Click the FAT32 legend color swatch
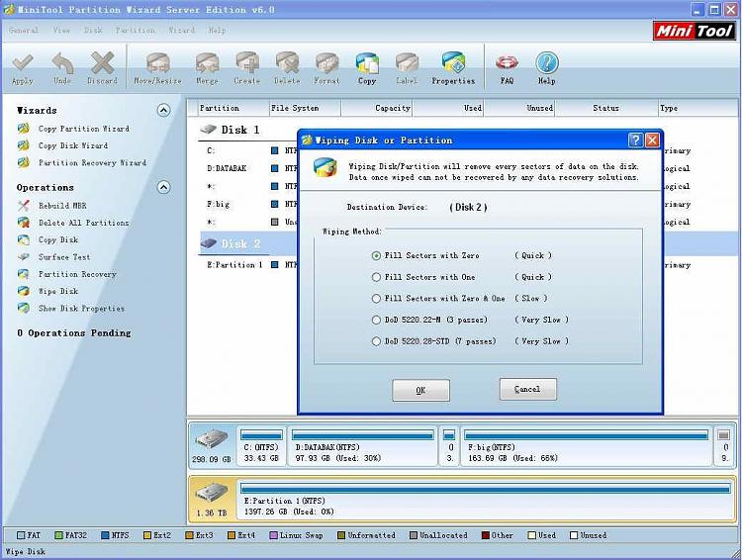Screen dimensions: 742x560 click(x=58, y=535)
